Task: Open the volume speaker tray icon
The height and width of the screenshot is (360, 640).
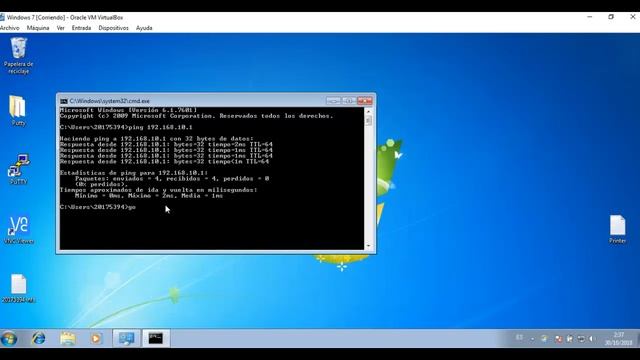Action: 591,339
